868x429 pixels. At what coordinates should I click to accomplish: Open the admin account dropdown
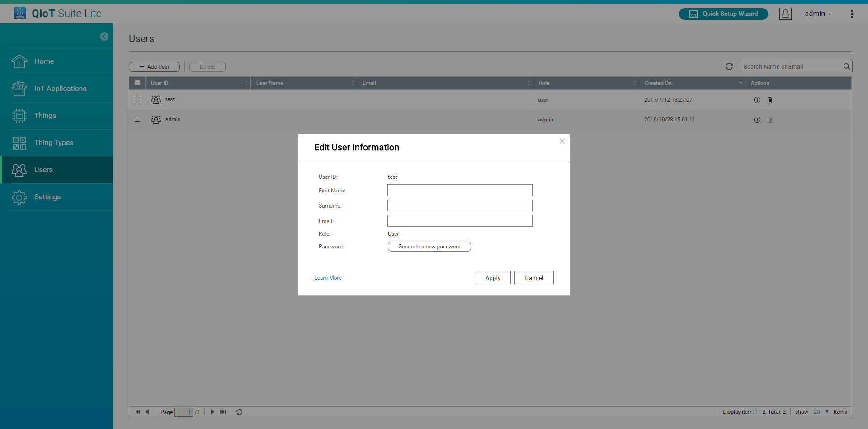(817, 14)
